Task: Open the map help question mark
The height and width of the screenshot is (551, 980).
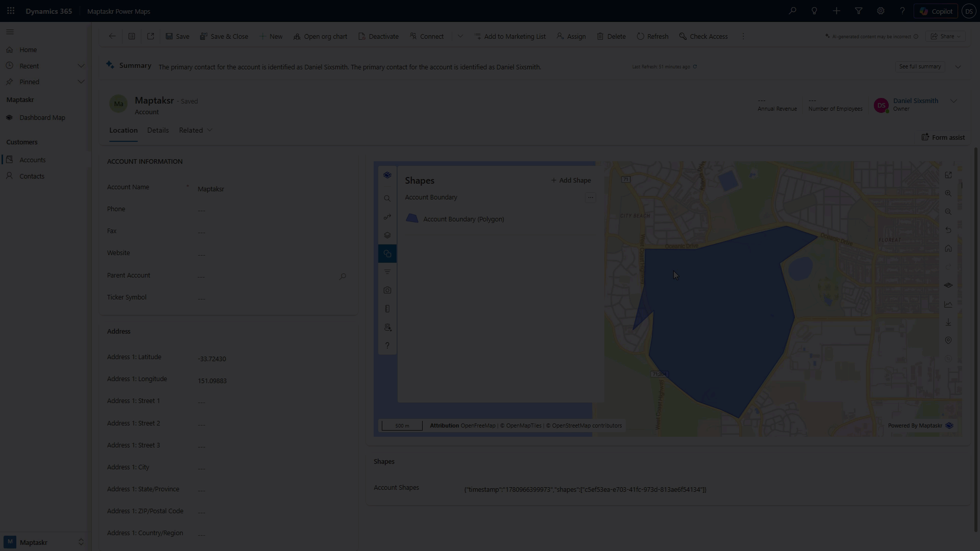Action: [387, 345]
